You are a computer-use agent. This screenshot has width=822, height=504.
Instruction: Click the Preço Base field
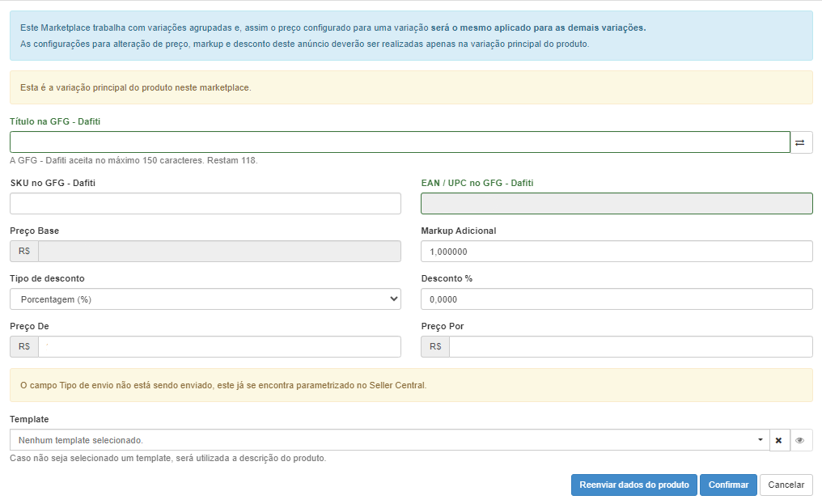(219, 252)
